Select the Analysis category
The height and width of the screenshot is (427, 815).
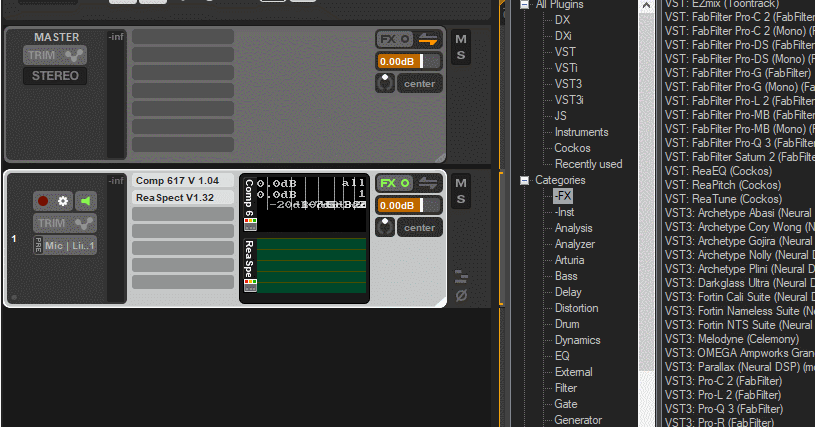pos(573,228)
